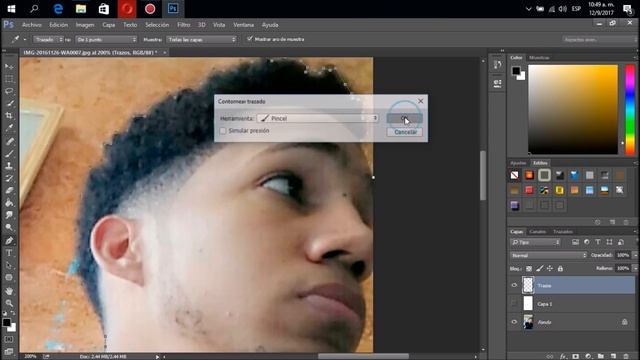Open History panel icon in collapsed dock
The width and height of the screenshot is (640, 360).
click(x=498, y=65)
